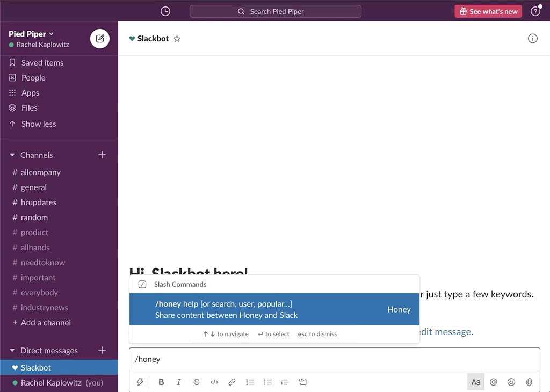Start a direct message with plus icon

point(102,350)
